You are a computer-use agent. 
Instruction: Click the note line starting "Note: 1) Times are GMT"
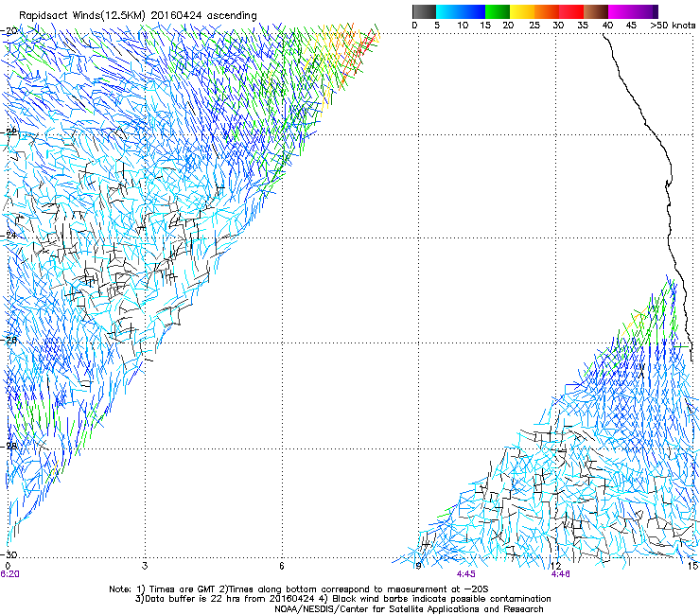tap(298, 589)
